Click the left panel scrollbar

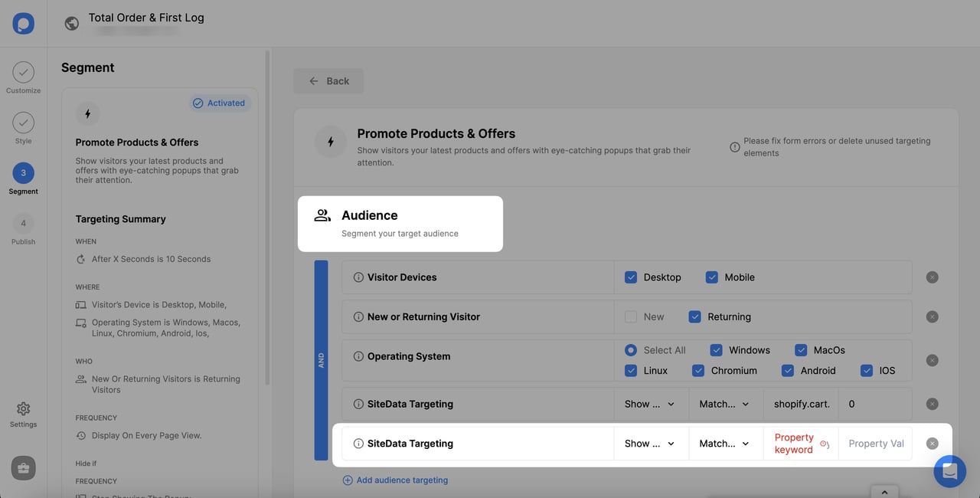(266, 218)
